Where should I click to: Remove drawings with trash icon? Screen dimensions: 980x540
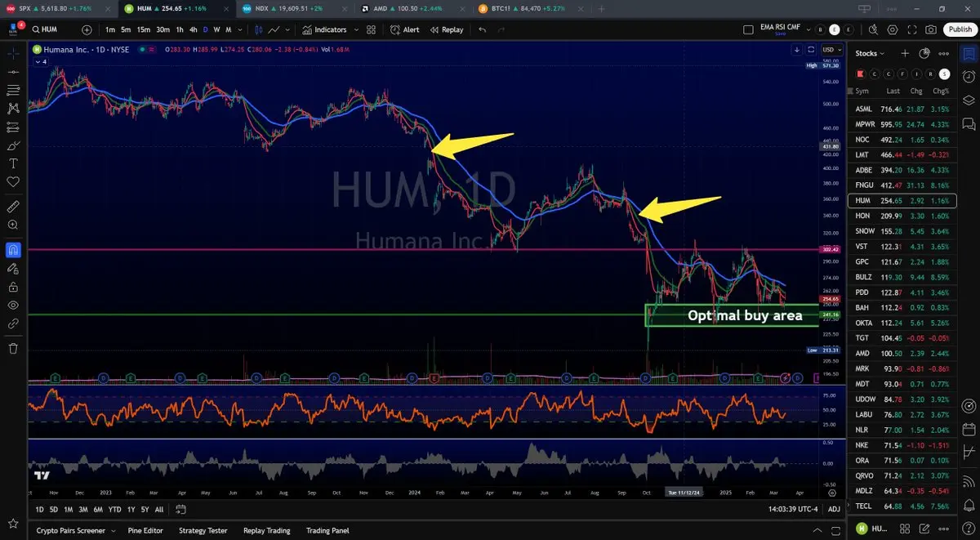click(13, 348)
